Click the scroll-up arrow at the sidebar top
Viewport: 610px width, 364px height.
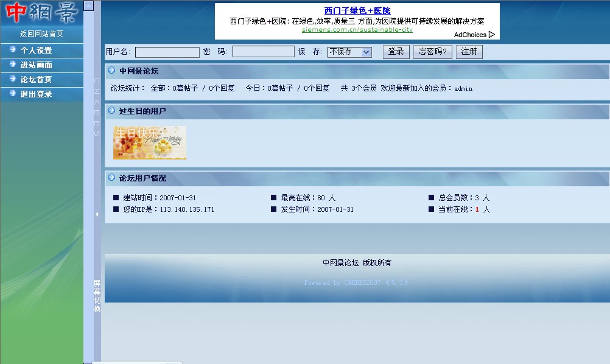(x=89, y=6)
